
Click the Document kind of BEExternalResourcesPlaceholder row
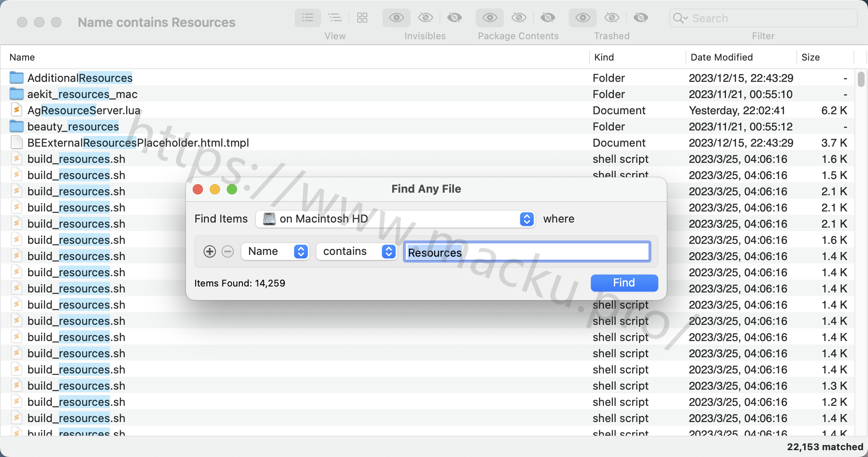click(619, 143)
